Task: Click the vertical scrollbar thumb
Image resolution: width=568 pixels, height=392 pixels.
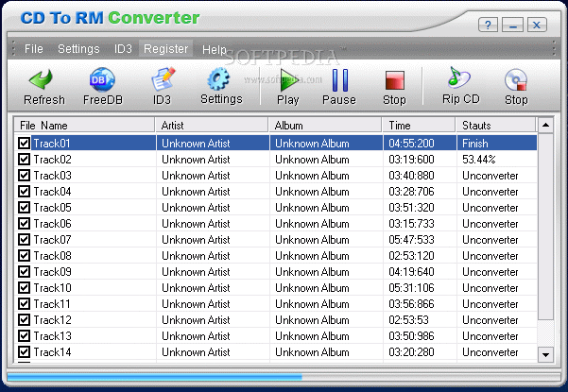Action: [x=545, y=226]
